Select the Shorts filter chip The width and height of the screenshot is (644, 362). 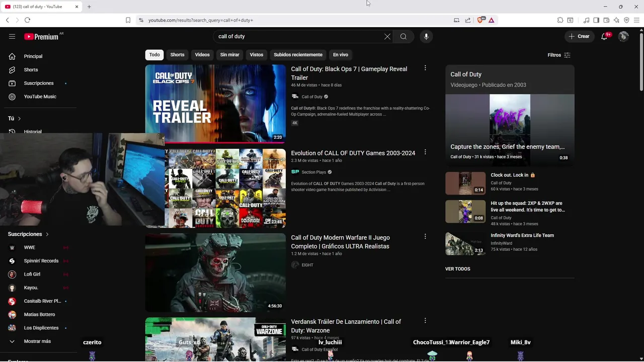point(177,55)
